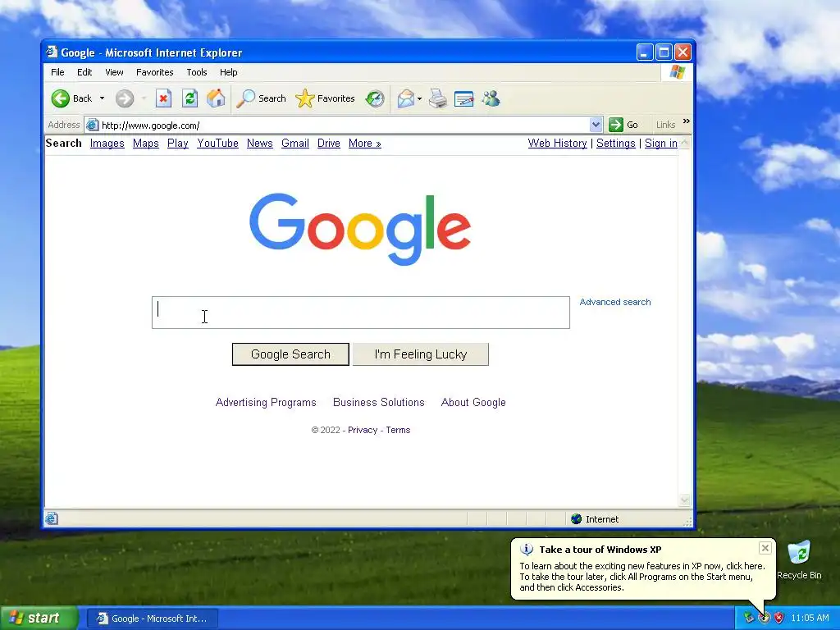The height and width of the screenshot is (630, 840).
Task: Open the Advertising Programs link
Action: 266,402
